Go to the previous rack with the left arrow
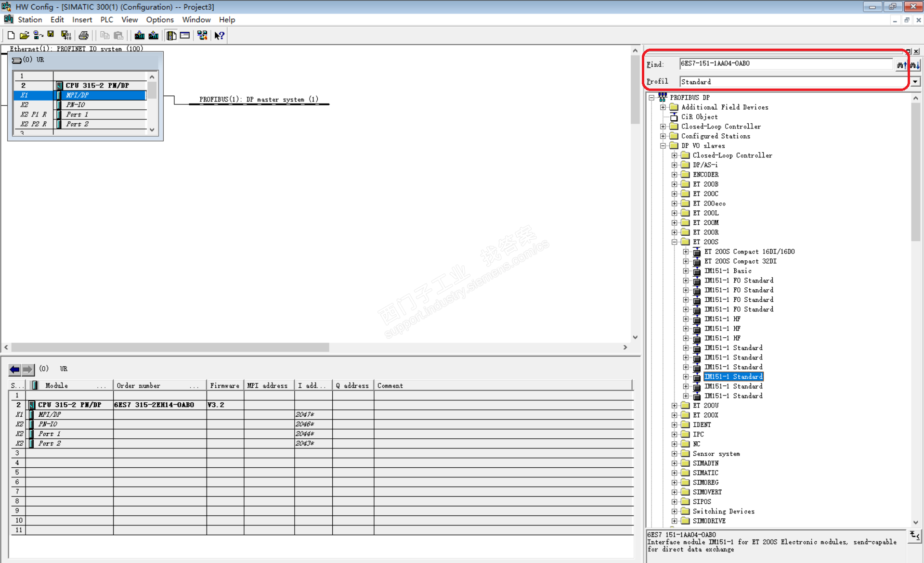The width and height of the screenshot is (924, 563). pyautogui.click(x=15, y=369)
